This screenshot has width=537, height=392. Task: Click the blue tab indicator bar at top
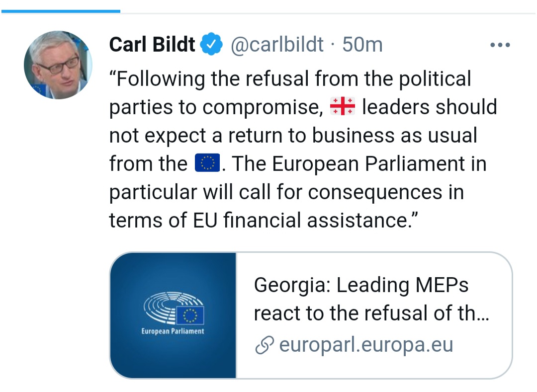pyautogui.click(x=60, y=10)
